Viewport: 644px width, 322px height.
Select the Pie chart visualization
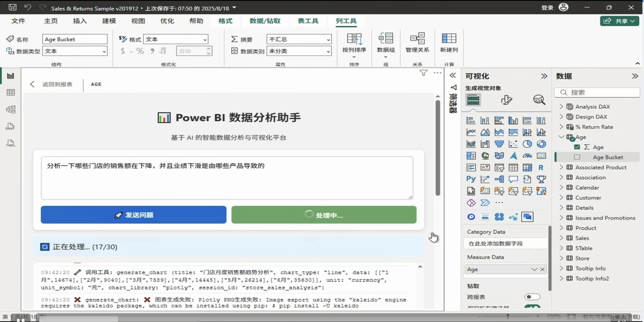pyautogui.click(x=527, y=144)
